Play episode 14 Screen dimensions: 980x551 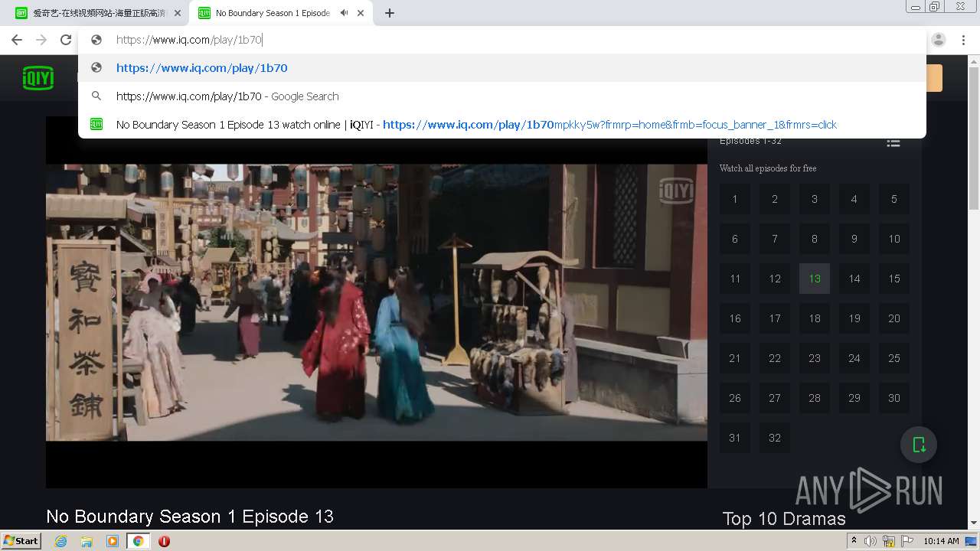pyautogui.click(x=854, y=279)
